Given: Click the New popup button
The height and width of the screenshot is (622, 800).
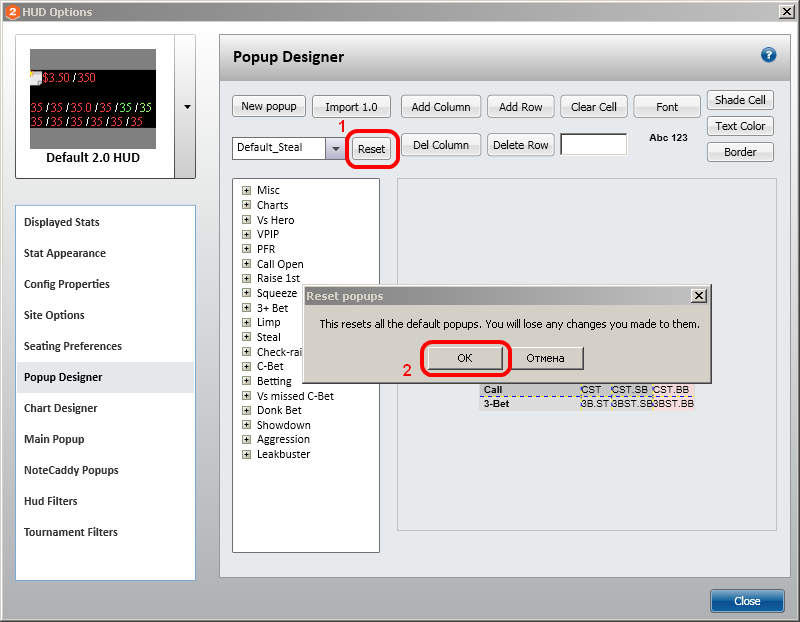Looking at the screenshot, I should (269, 106).
